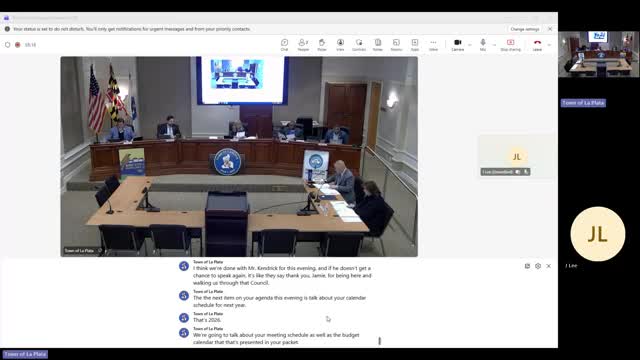Toggle the Camera on or off
Screen dimensions: 640x360
pos(458,44)
